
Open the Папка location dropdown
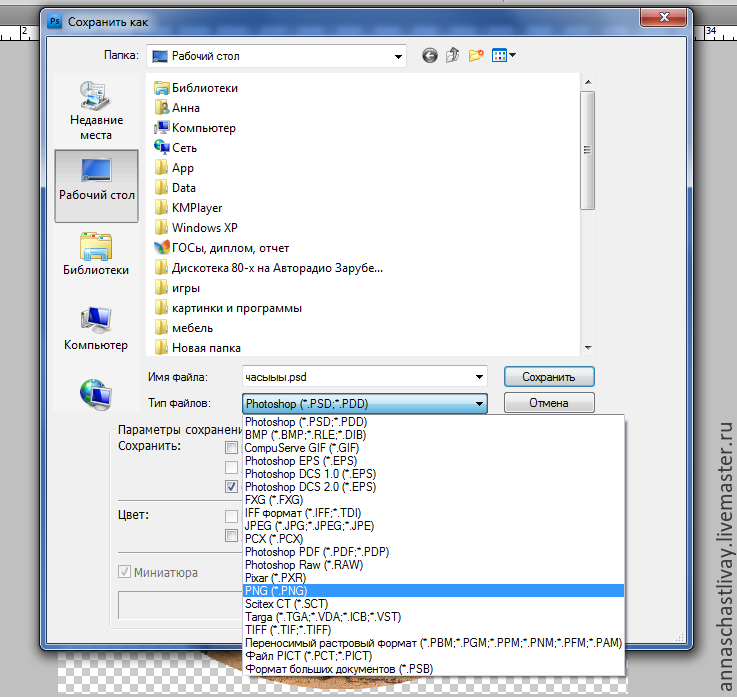pos(276,56)
